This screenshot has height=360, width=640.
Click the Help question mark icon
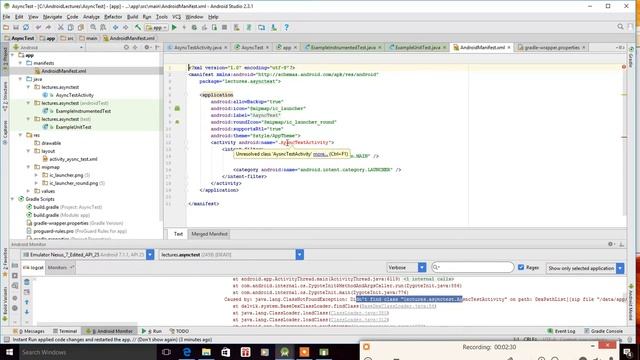(x=287, y=27)
